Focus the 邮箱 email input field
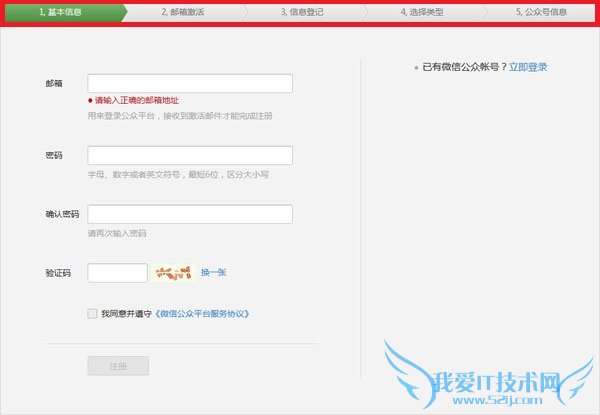The width and height of the screenshot is (600, 415). click(190, 83)
